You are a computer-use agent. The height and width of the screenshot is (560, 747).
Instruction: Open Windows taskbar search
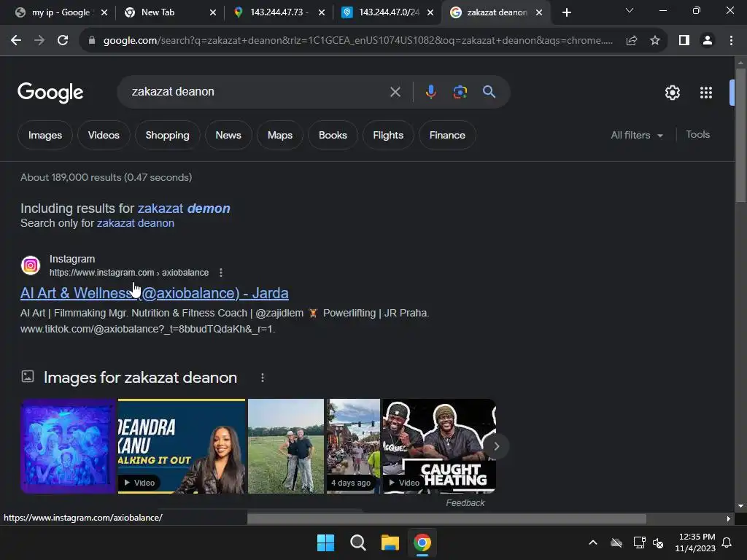point(357,542)
